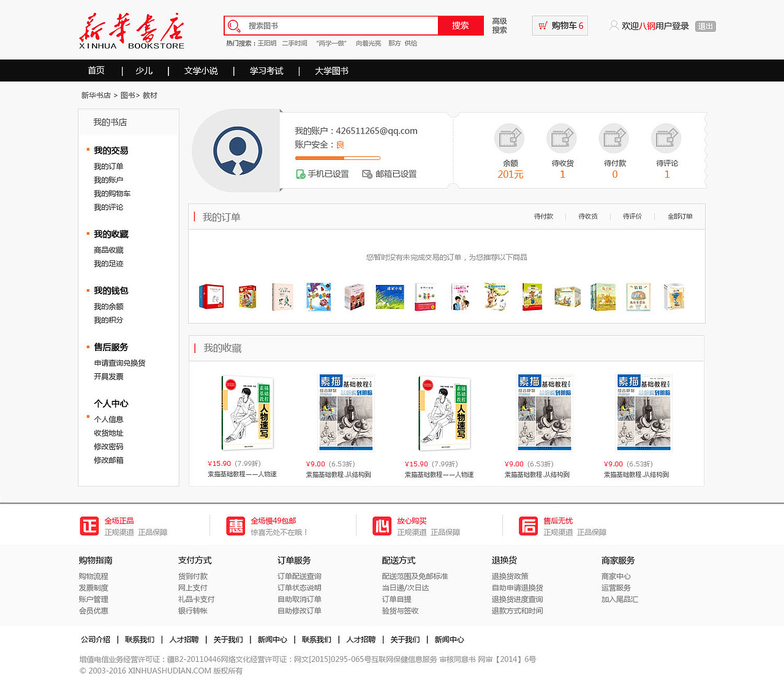Click the 待评论 icon
Image resolution: width=784 pixels, height=698 pixels.
point(666,138)
